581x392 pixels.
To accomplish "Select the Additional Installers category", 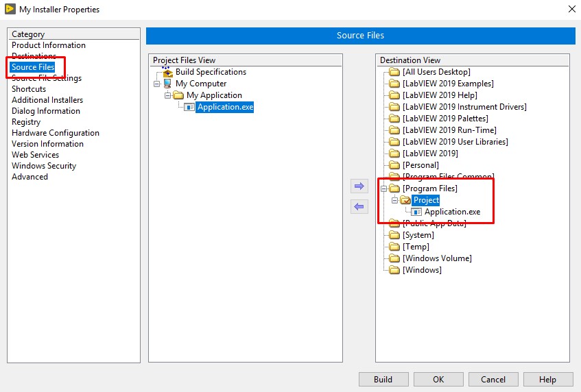I will (47, 100).
